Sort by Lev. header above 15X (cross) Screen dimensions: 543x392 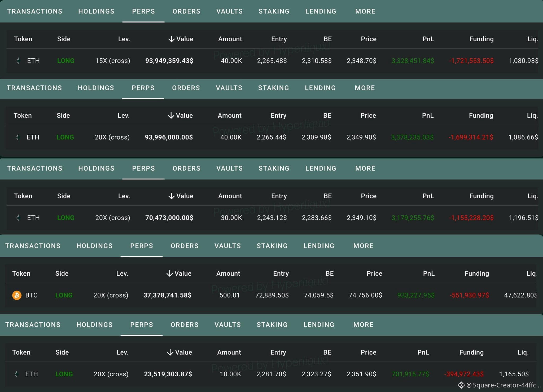pyautogui.click(x=124, y=39)
